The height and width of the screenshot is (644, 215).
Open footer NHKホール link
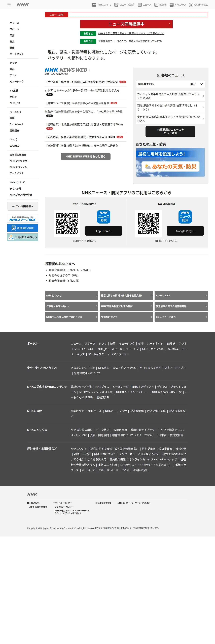click(x=95, y=411)
